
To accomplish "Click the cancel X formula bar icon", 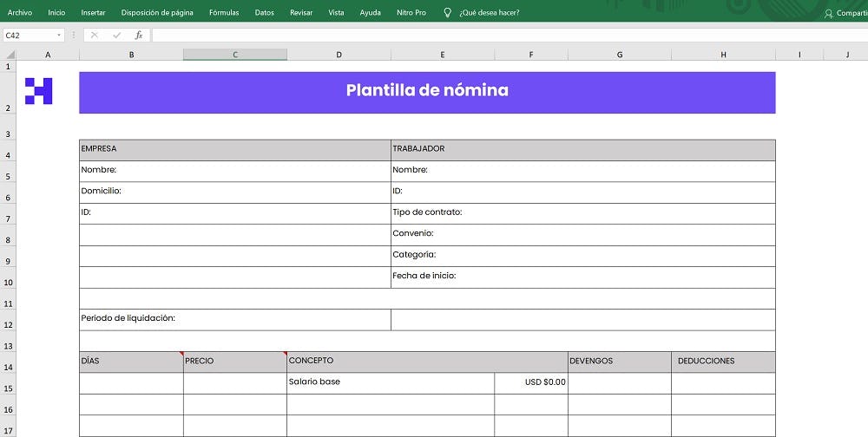I will pos(94,36).
